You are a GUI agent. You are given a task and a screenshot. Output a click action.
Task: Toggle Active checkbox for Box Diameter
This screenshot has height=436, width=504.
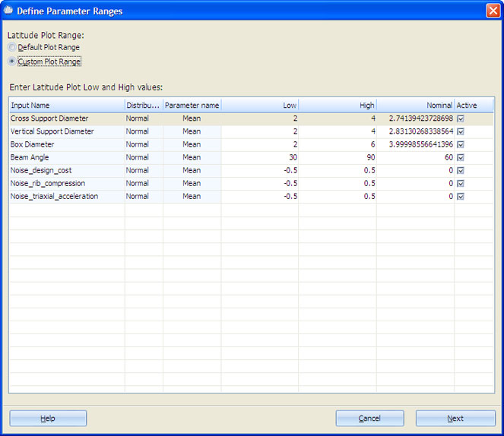pos(461,144)
